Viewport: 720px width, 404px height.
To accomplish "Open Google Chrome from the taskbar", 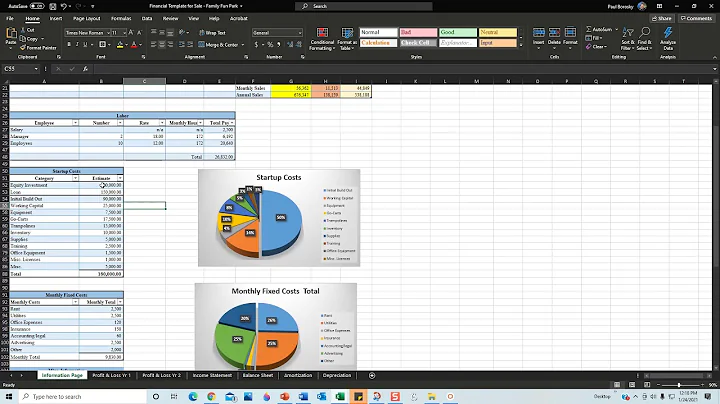I will point(211,397).
